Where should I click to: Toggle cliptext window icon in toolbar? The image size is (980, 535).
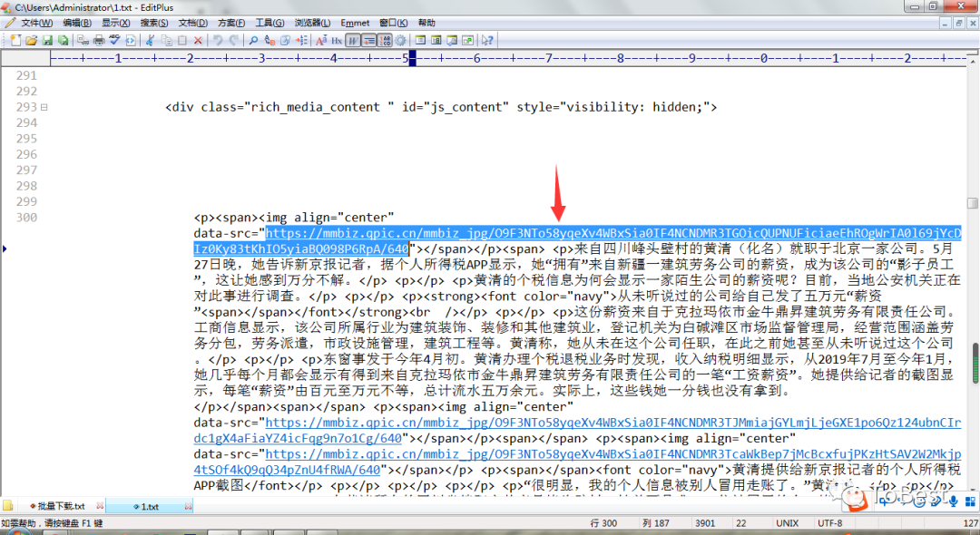tap(436, 41)
